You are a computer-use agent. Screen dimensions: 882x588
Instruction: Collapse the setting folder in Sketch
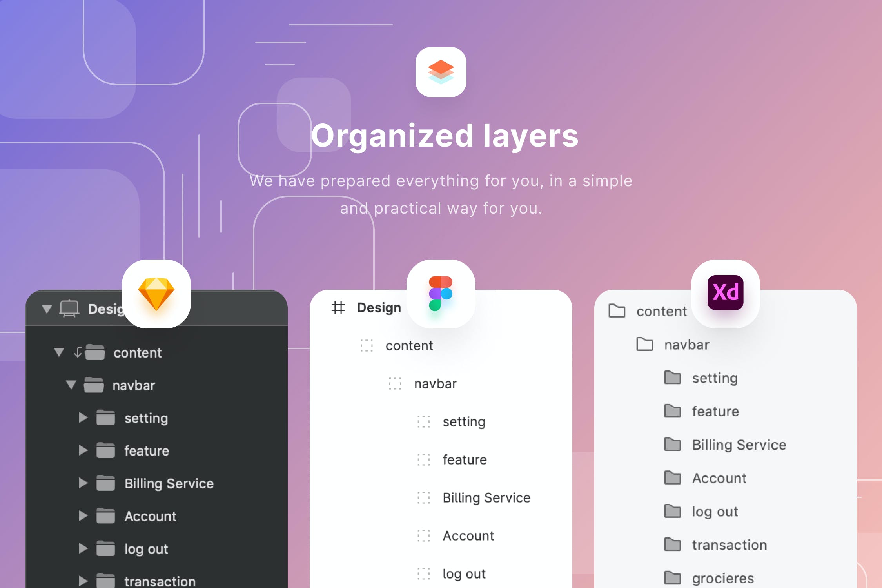83,417
